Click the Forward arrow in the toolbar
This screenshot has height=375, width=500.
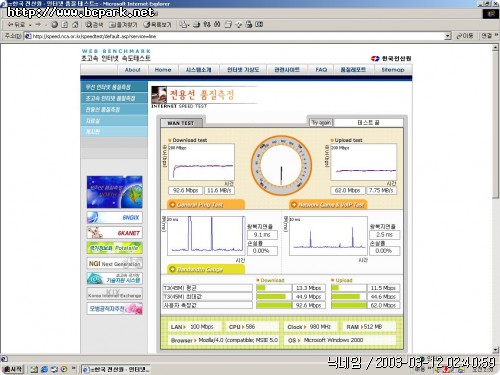point(38,24)
